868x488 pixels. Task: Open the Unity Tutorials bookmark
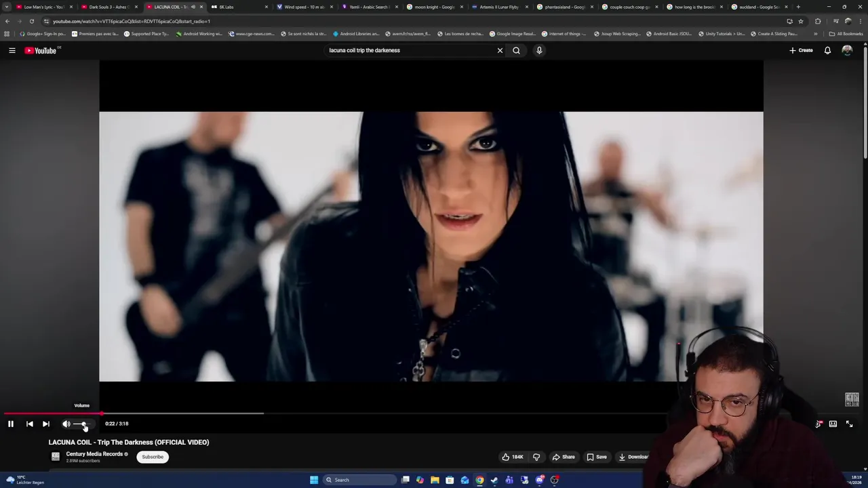coord(721,33)
